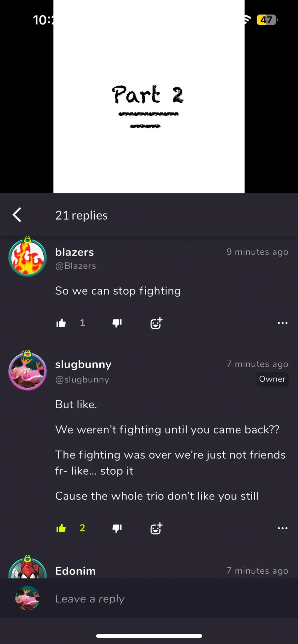The width and height of the screenshot is (298, 644).
Task: Tap the blazers username
Action: (x=74, y=252)
